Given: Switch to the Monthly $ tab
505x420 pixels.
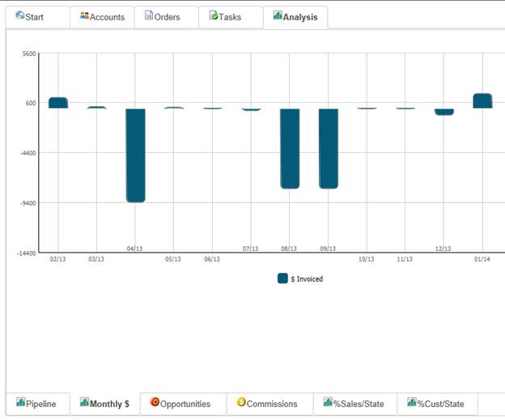Looking at the screenshot, I should click(105, 404).
